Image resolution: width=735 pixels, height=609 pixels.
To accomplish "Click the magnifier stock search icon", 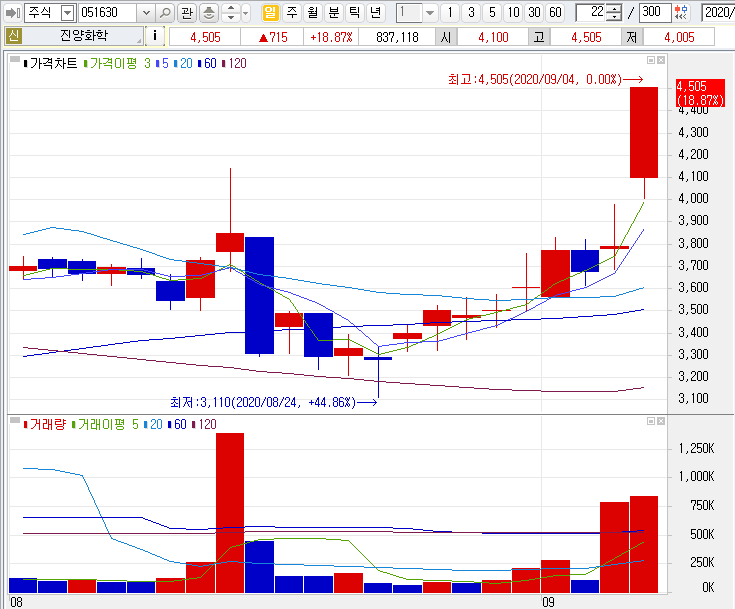I will tap(165, 13).
